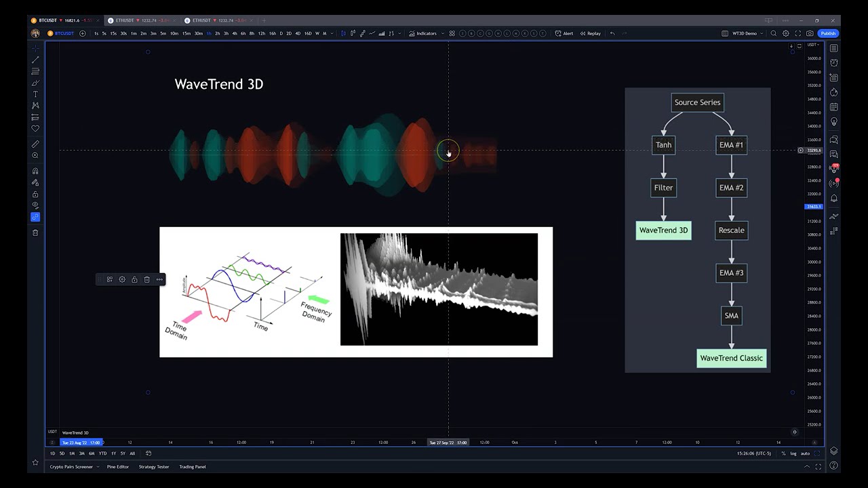Open notifications bell on right sidebar
Viewport: 868px width, 488px height.
[833, 199]
